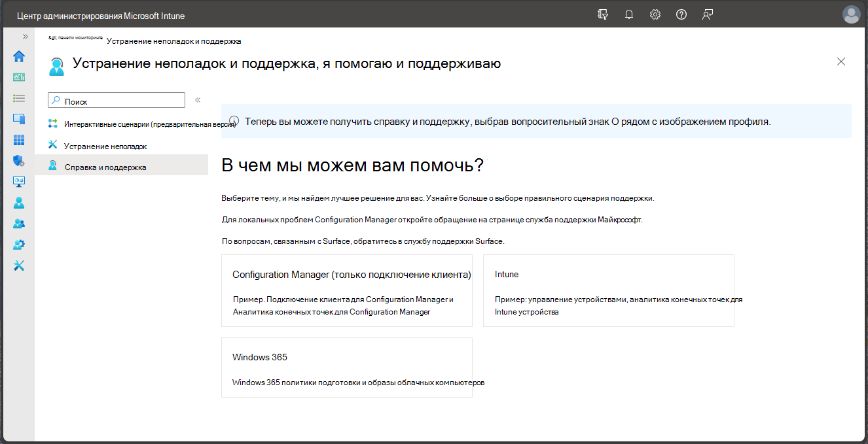Open All services list icon
This screenshot has width=868, height=444.
(19, 98)
